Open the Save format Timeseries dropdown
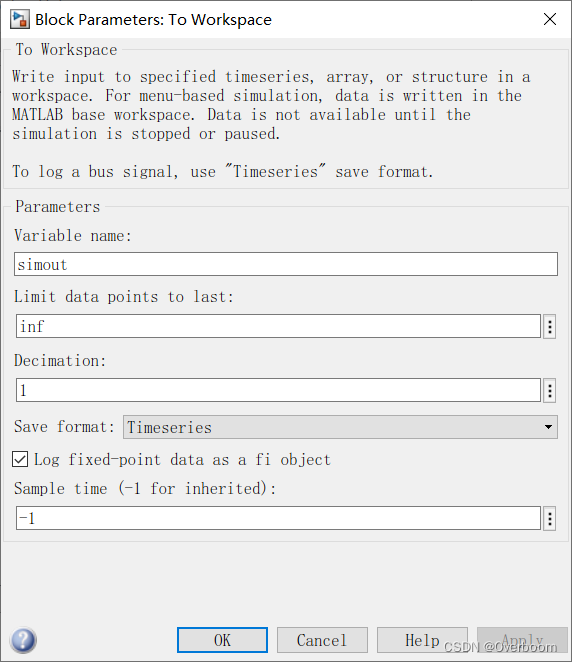Viewport: 572px width, 662px height. [x=340, y=427]
